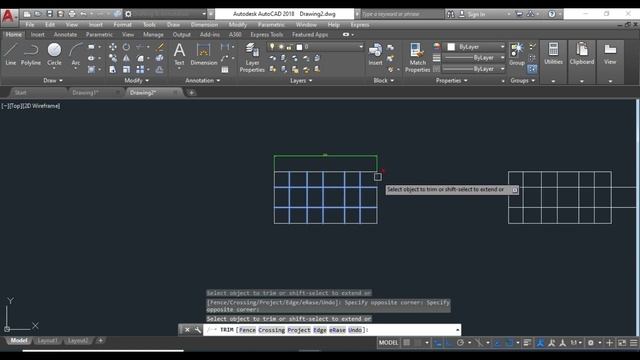Image resolution: width=640 pixels, height=360 pixels.
Task: Click the Fillet tool icon
Action: pyautogui.click(x=140, y=58)
